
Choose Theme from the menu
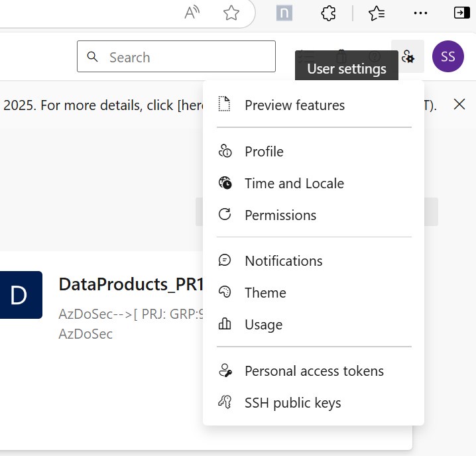coord(314,293)
